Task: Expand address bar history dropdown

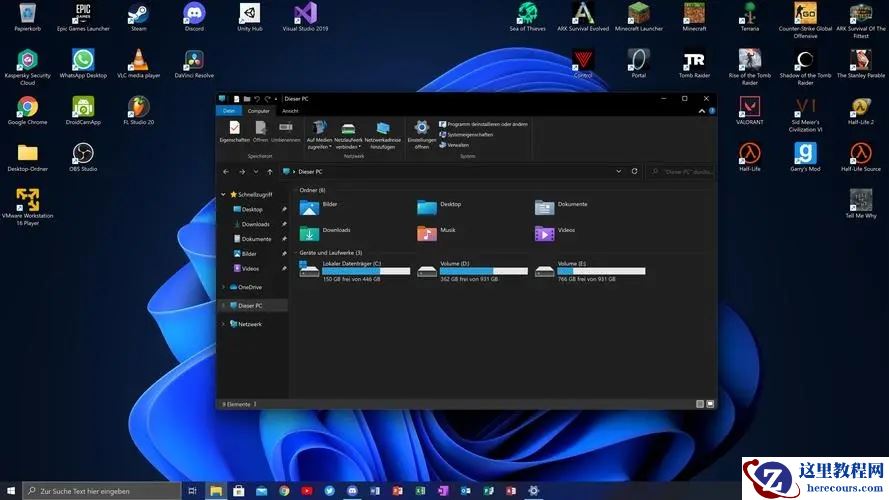Action: coord(619,171)
